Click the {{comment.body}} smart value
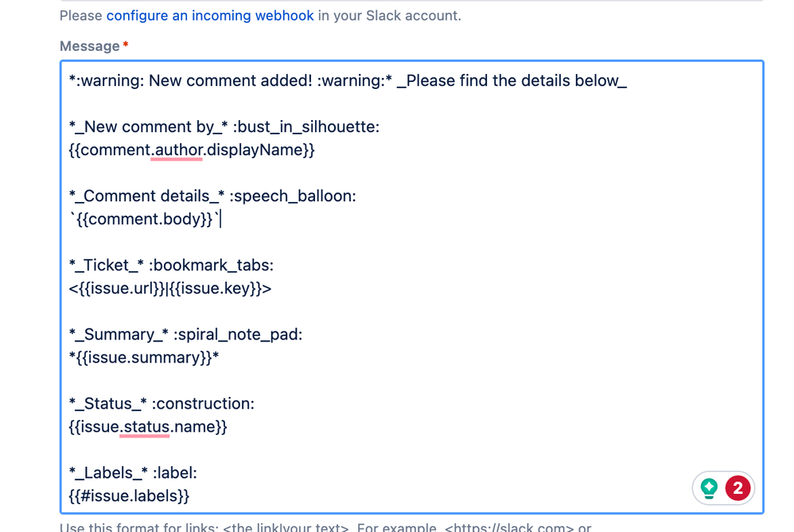The image size is (794, 532). point(142,219)
